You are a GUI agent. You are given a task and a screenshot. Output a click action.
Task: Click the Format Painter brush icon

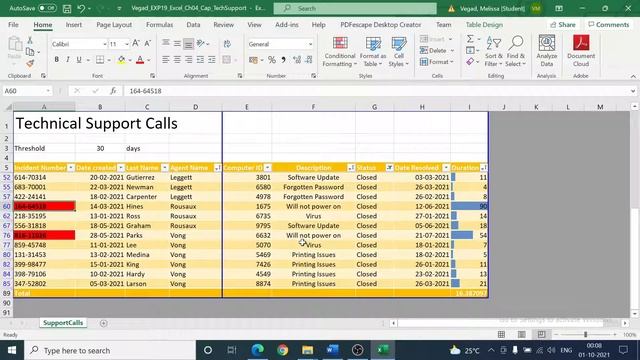pyautogui.click(x=30, y=63)
